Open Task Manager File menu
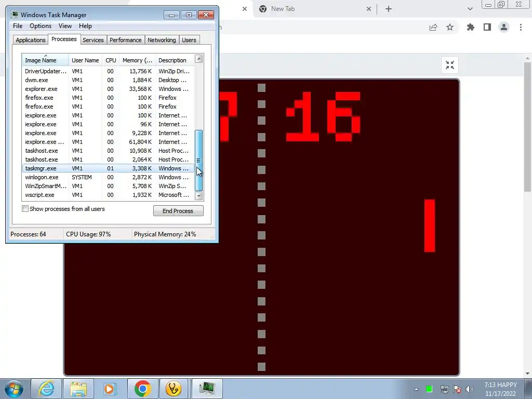532x399 pixels. (x=18, y=26)
